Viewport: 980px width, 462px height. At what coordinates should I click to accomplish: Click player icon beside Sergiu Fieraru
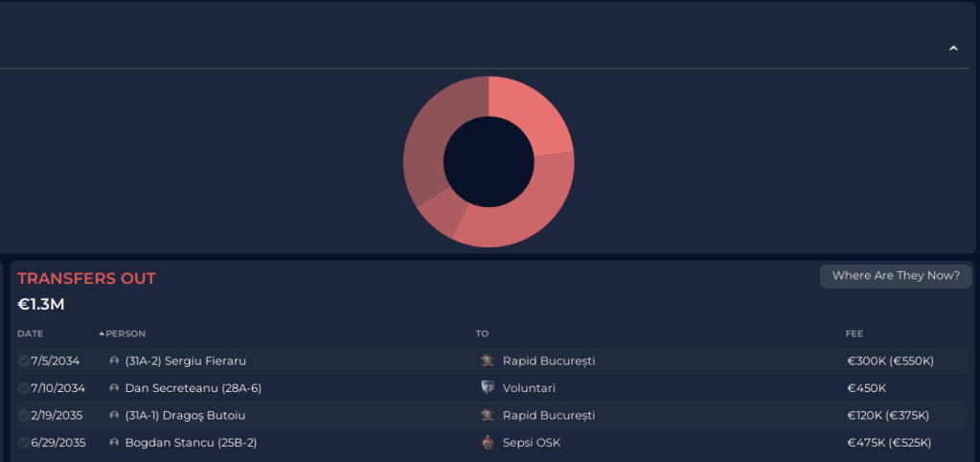tap(115, 361)
